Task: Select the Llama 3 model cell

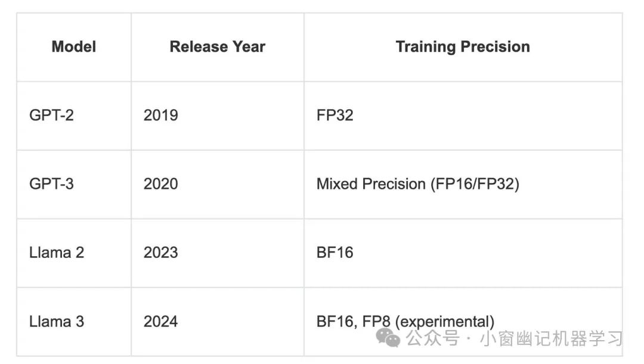Action: pyautogui.click(x=74, y=322)
